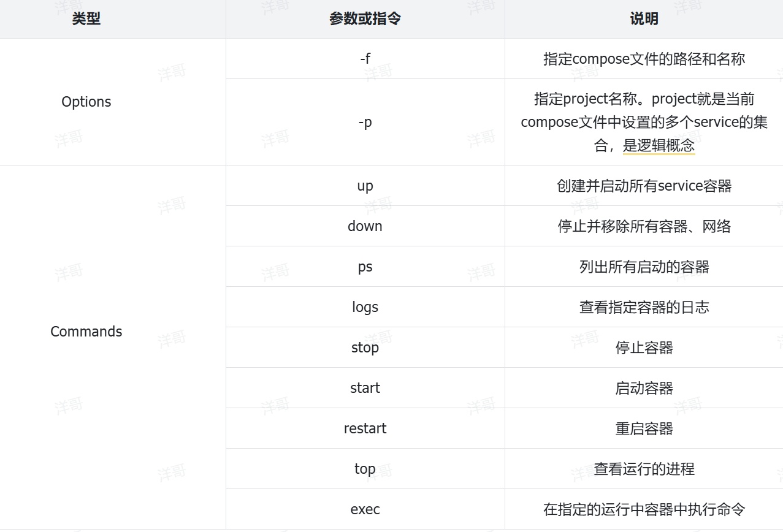Image resolution: width=783 pixels, height=532 pixels.
Task: Click description 停止并移除所有容器、网络
Action: pos(644,226)
